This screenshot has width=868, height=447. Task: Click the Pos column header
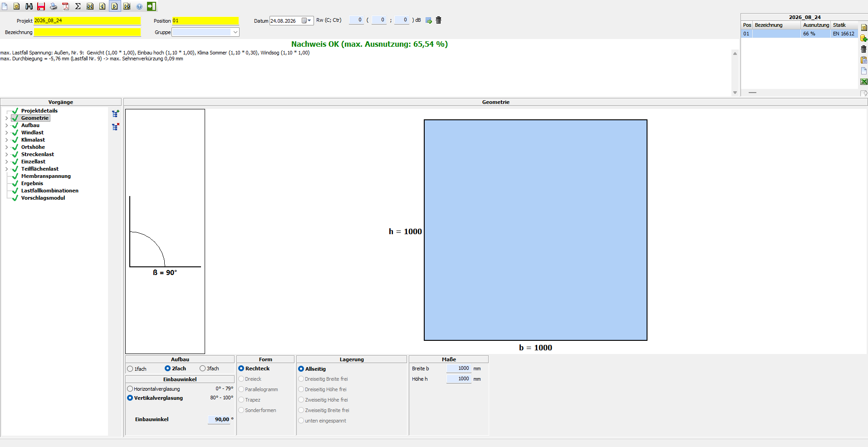pyautogui.click(x=747, y=25)
